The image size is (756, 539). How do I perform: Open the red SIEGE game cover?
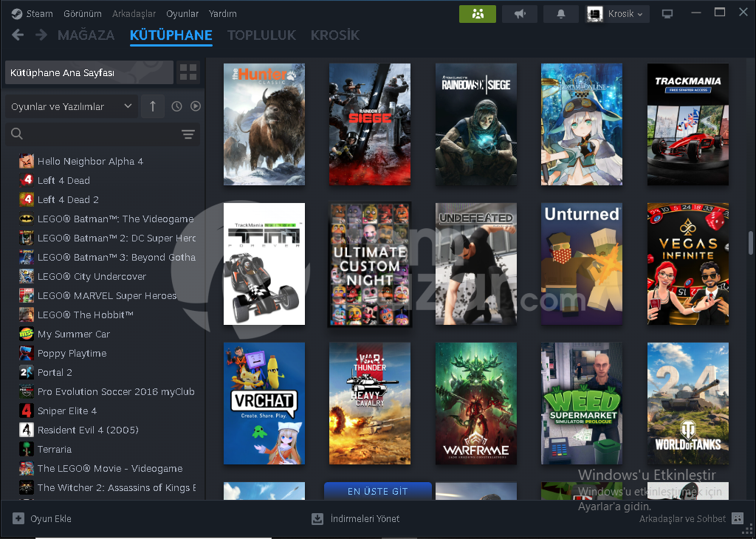(370, 124)
